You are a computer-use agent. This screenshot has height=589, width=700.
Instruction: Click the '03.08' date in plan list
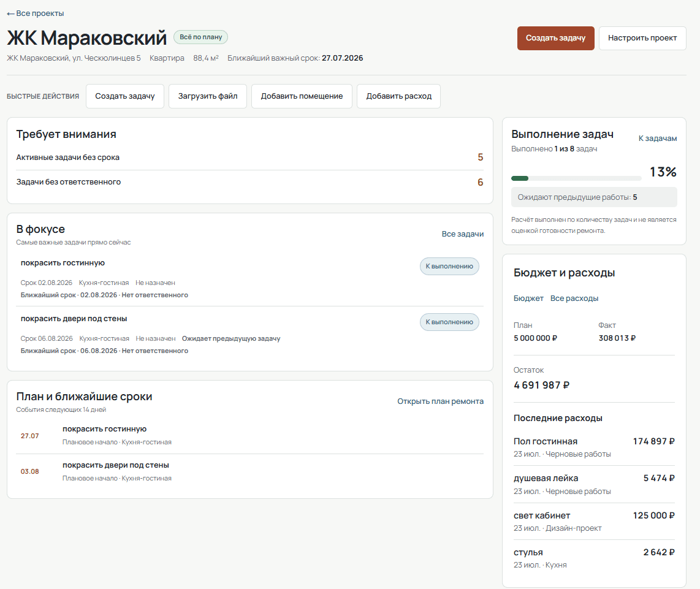point(29,471)
